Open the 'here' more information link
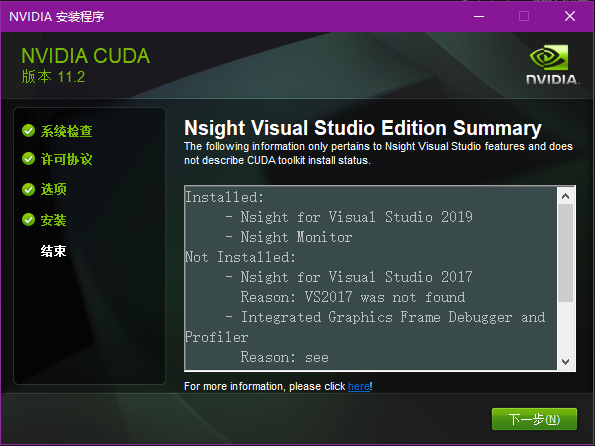This screenshot has width=595, height=446. click(359, 386)
